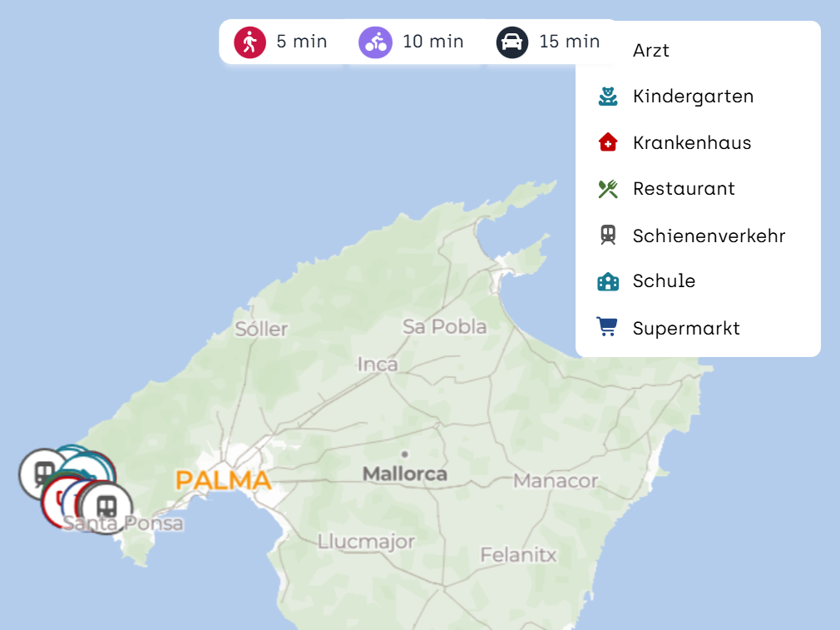Toggle the 5 min walking option
840x630 pixels.
tap(281, 42)
